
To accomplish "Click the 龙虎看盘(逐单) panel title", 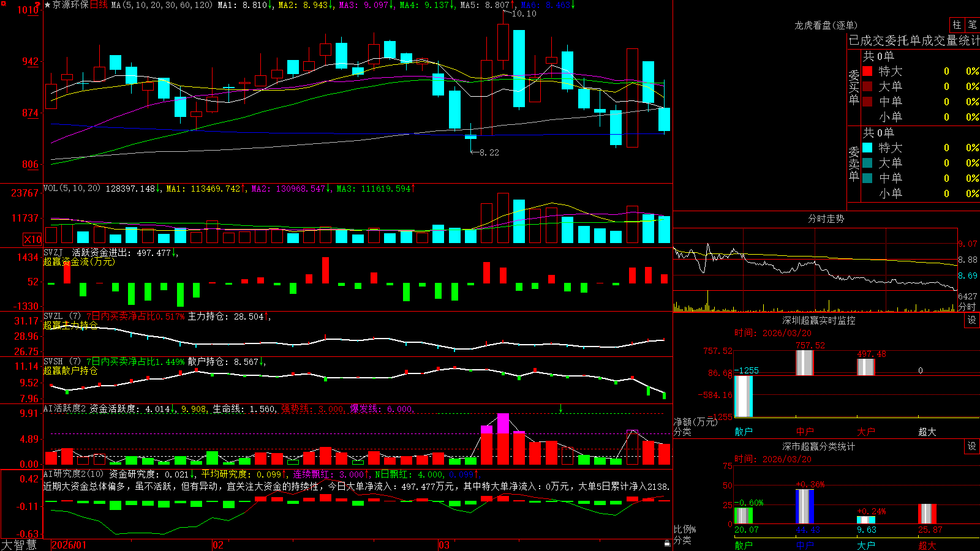I will coord(826,25).
